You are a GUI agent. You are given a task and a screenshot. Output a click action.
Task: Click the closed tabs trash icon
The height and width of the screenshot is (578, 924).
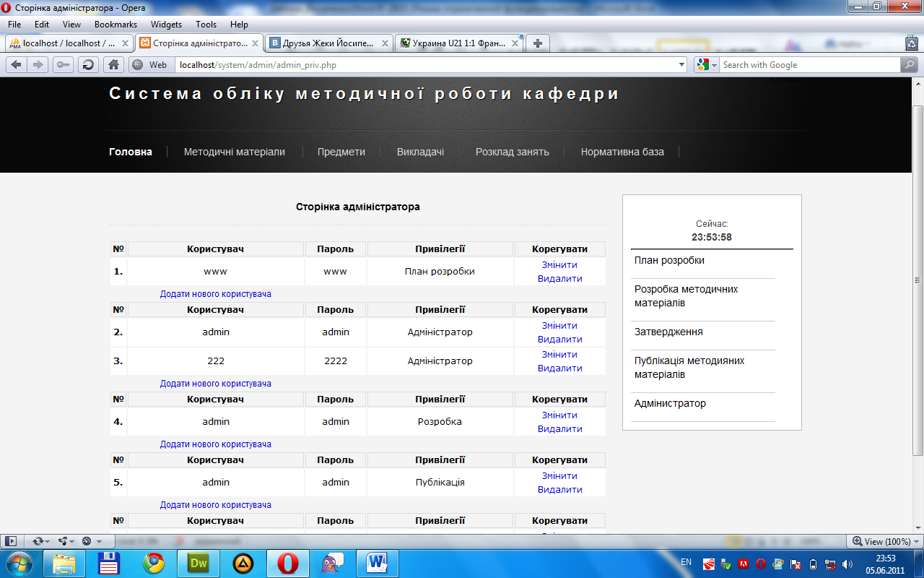tap(911, 43)
